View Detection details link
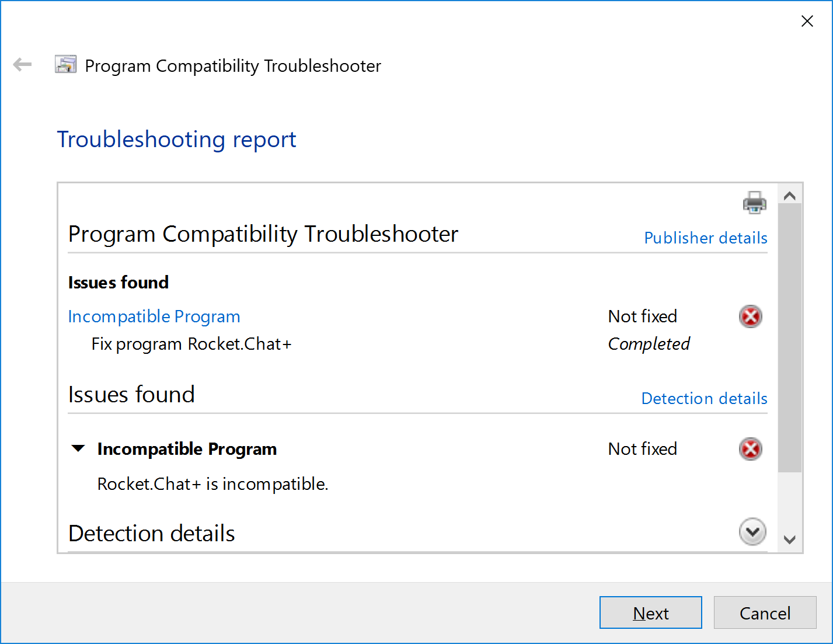Viewport: 833px width, 644px height. [704, 398]
